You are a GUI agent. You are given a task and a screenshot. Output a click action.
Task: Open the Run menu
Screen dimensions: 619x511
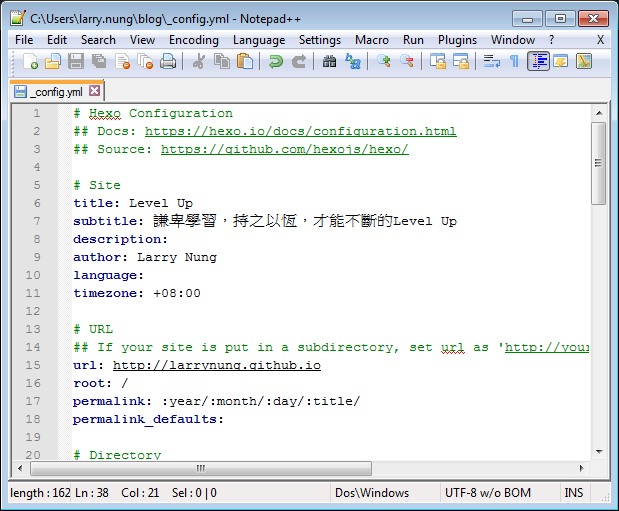[x=413, y=40]
